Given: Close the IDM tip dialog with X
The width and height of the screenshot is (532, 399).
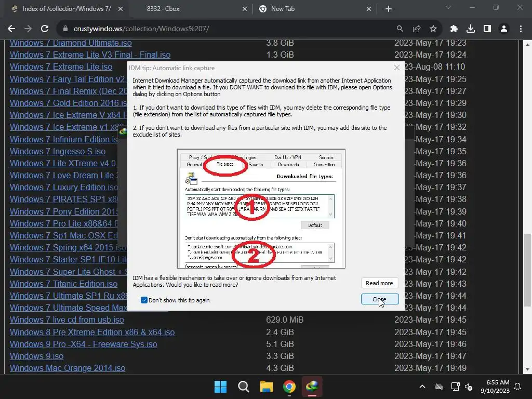Looking at the screenshot, I should coord(397,68).
